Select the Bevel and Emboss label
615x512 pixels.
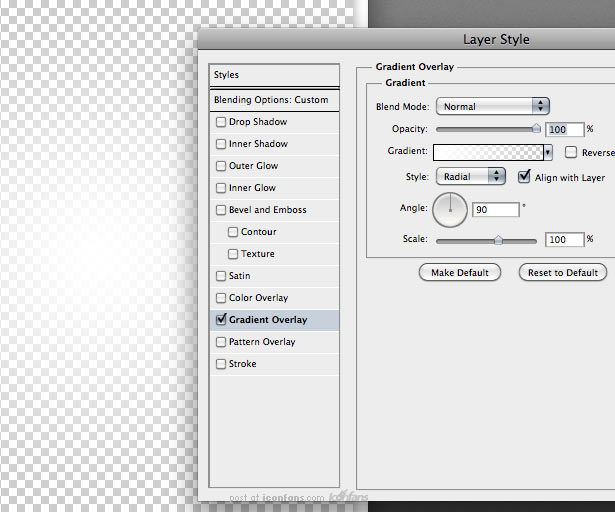click(x=267, y=210)
